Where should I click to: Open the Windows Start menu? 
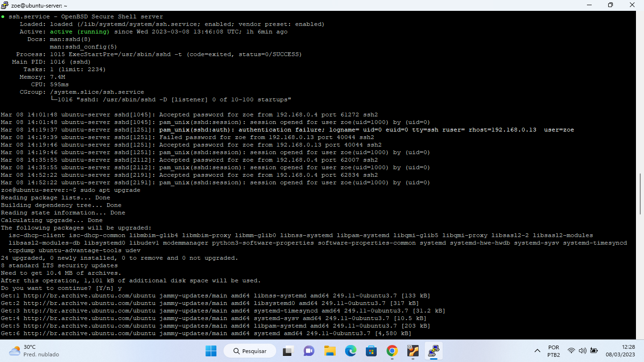coord(211,351)
